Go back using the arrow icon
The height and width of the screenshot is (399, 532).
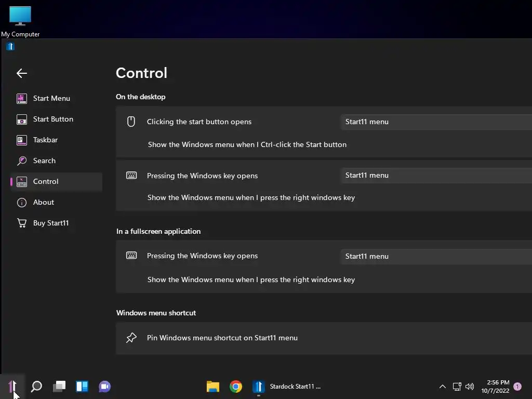click(22, 73)
